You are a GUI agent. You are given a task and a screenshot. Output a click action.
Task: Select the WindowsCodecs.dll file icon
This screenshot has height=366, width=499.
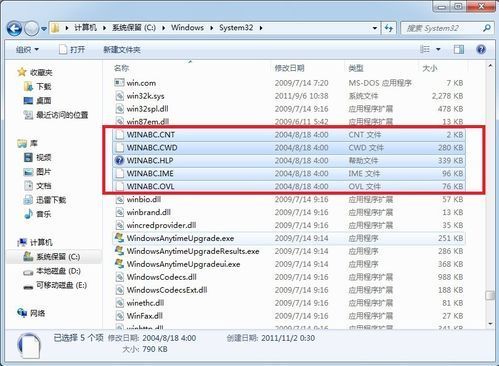(119, 277)
